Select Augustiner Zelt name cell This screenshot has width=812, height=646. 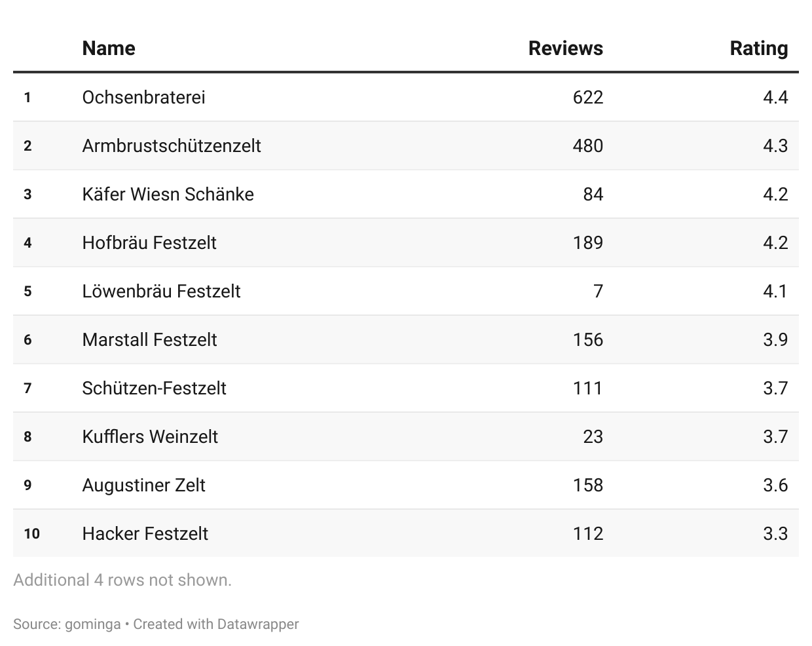click(143, 485)
